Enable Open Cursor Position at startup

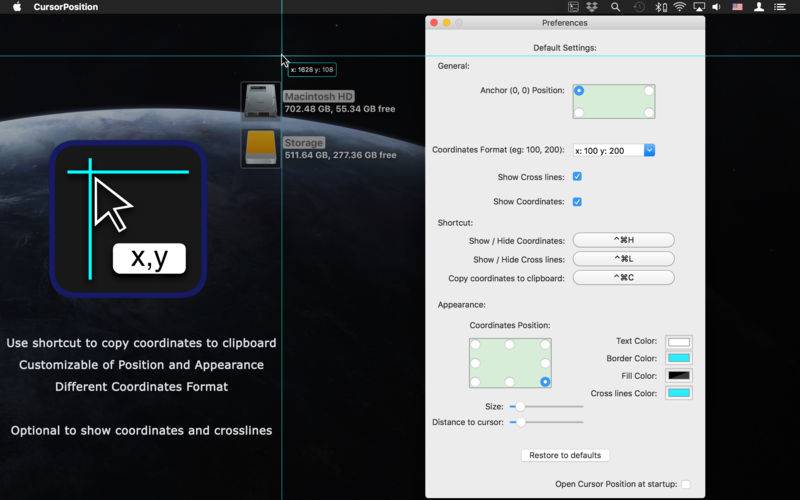[x=686, y=484]
